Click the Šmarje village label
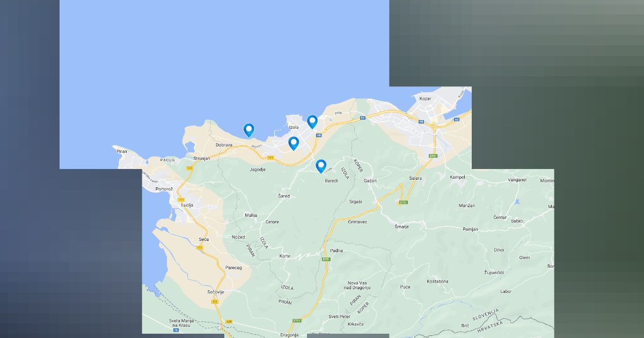The width and height of the screenshot is (644, 338). tap(402, 226)
